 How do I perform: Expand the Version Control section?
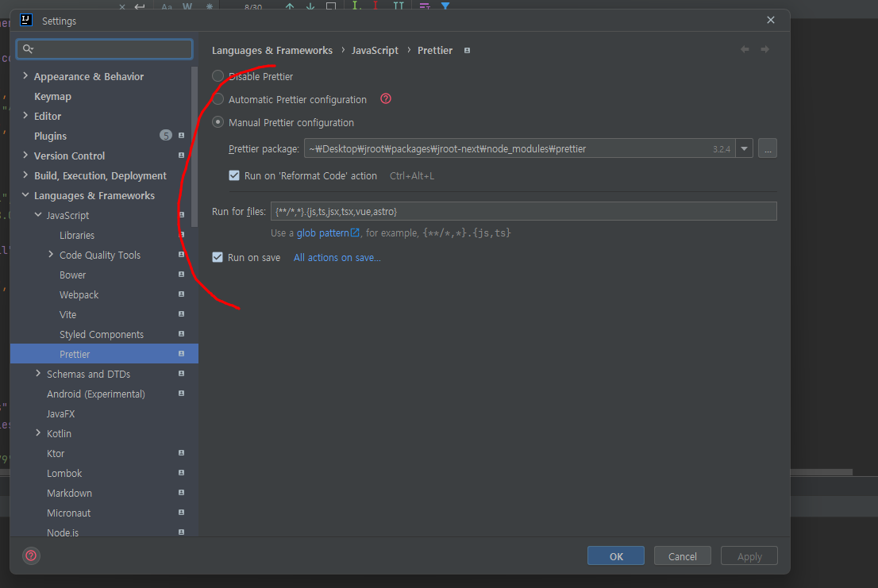25,156
